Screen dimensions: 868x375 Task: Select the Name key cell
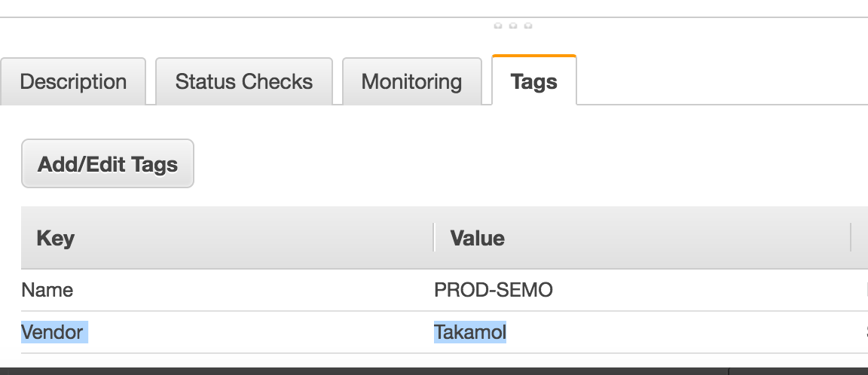[x=47, y=290]
